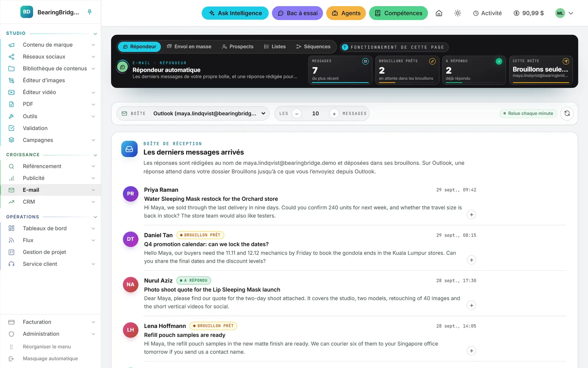Click the LH avatar for Lena Hoffmann
The height and width of the screenshot is (368, 588).
[131, 330]
